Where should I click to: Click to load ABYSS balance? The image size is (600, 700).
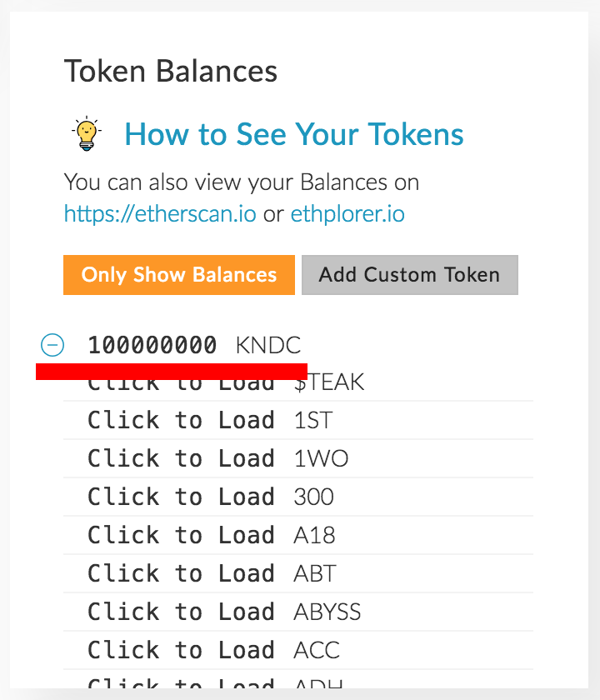point(181,612)
